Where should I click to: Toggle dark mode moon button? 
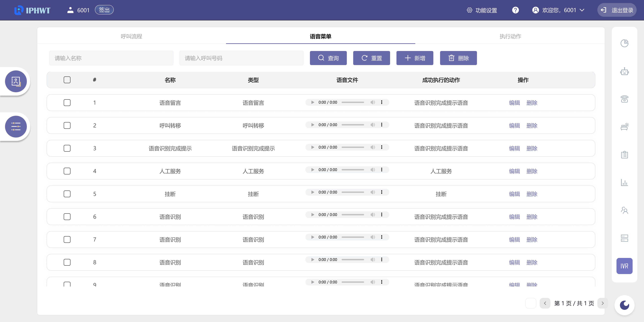(x=624, y=305)
